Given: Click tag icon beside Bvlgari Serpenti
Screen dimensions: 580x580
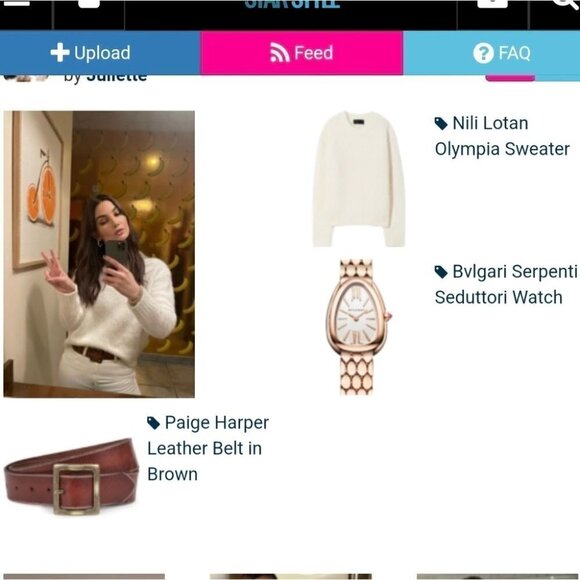Looking at the screenshot, I should pos(441,272).
